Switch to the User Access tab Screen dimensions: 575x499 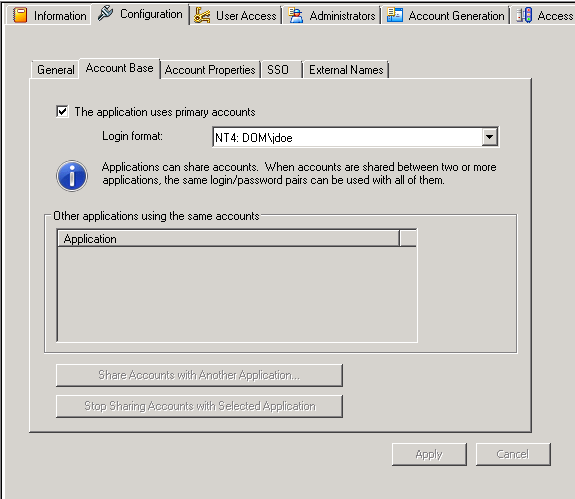[x=236, y=16]
